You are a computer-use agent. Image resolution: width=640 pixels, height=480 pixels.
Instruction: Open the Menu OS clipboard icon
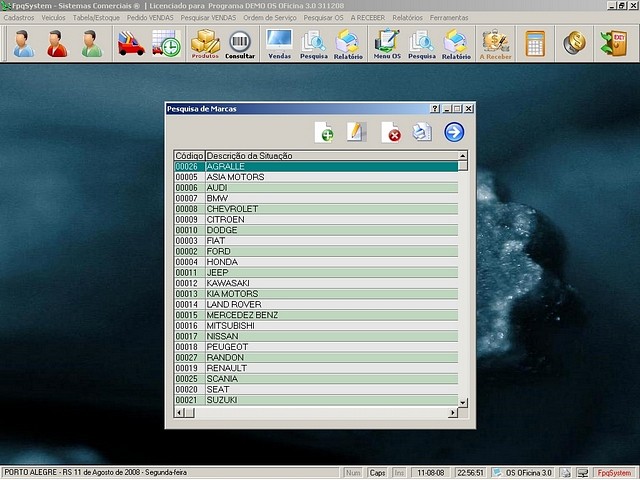click(x=387, y=44)
